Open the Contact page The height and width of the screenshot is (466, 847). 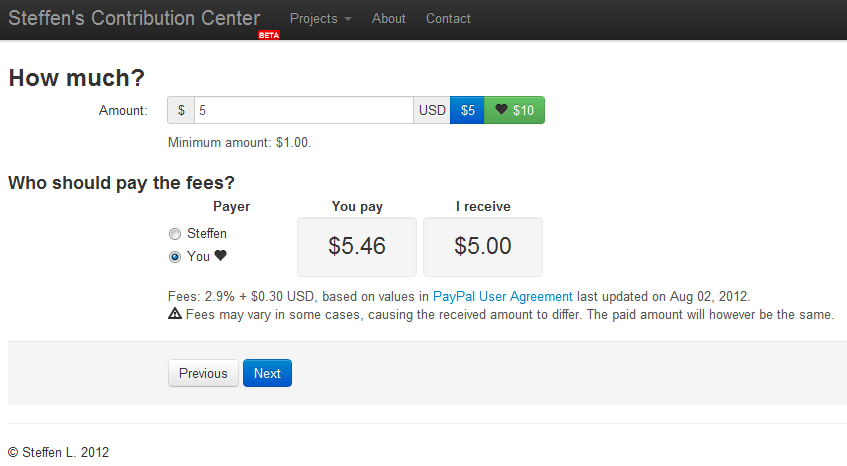pos(448,19)
